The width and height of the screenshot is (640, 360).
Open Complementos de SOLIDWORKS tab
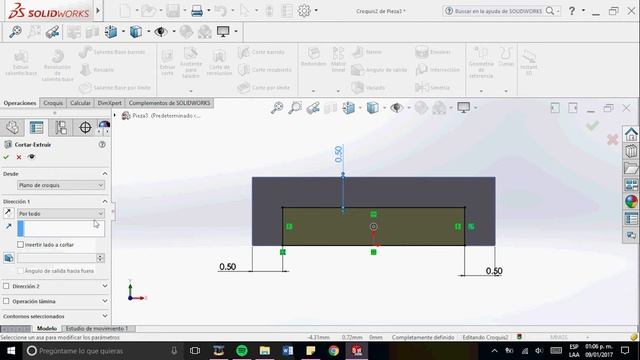[x=169, y=103]
